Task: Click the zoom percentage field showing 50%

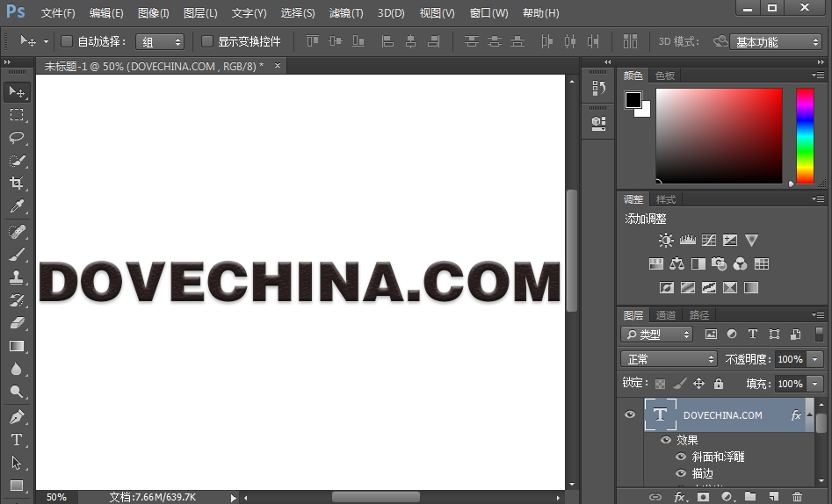Action: (56, 497)
